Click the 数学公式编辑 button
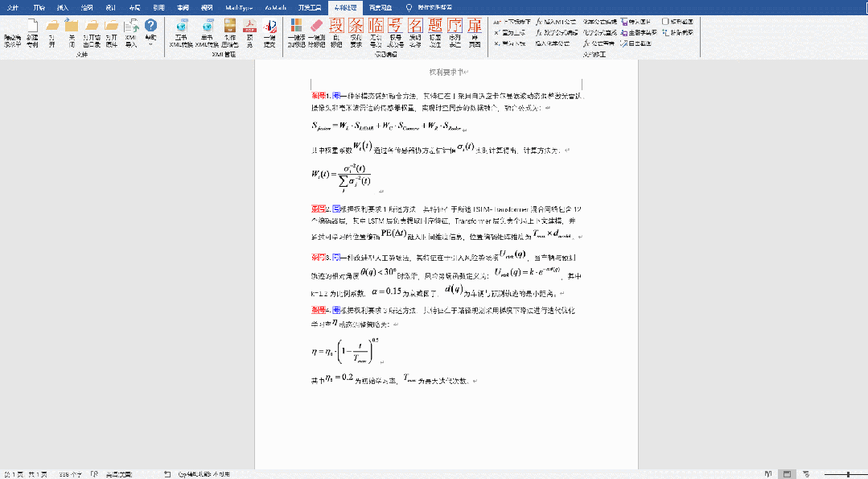868x479 pixels. tap(560, 33)
